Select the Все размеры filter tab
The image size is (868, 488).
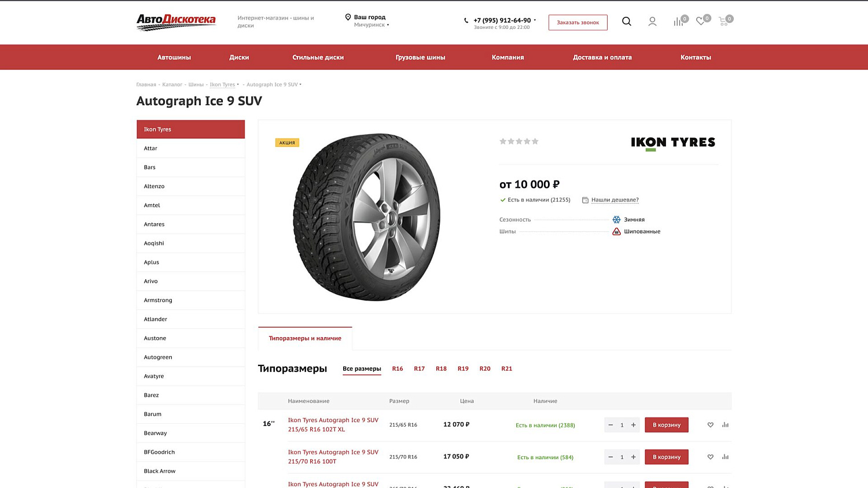coord(362,369)
